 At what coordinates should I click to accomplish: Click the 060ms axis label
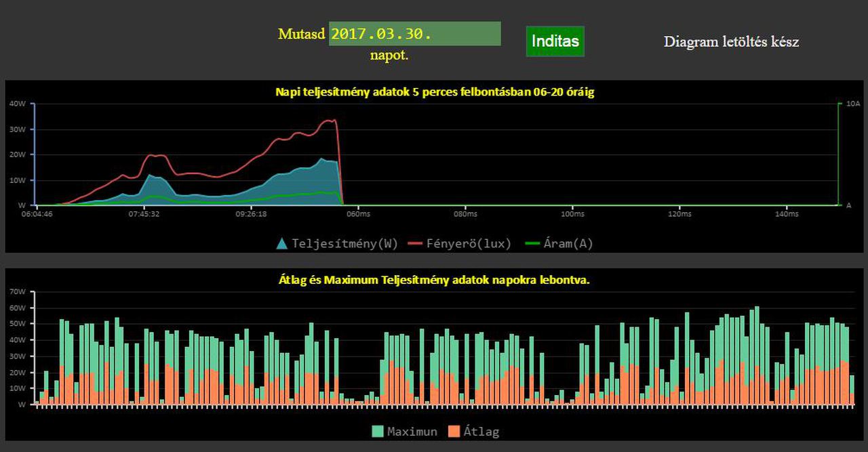pyautogui.click(x=359, y=214)
